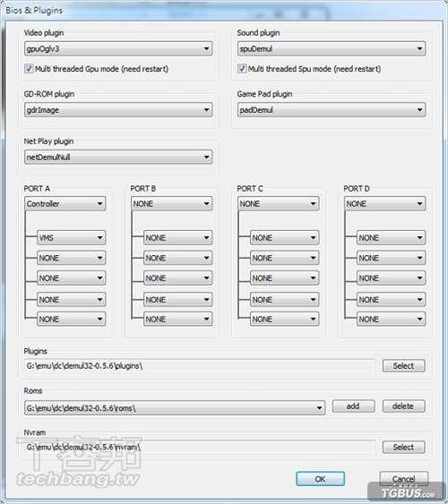Open the VMS slot dropdown under PORT A
Screen dimensions: 448x504
click(x=71, y=238)
